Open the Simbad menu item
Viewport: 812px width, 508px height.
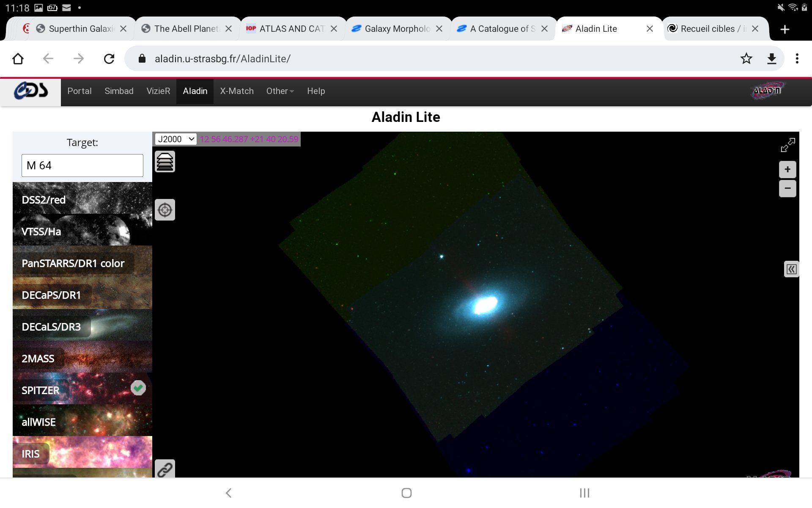[119, 91]
